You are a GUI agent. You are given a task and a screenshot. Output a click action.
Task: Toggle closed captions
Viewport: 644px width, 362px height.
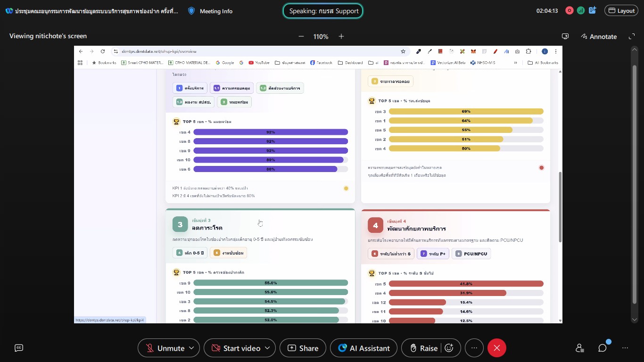19,348
